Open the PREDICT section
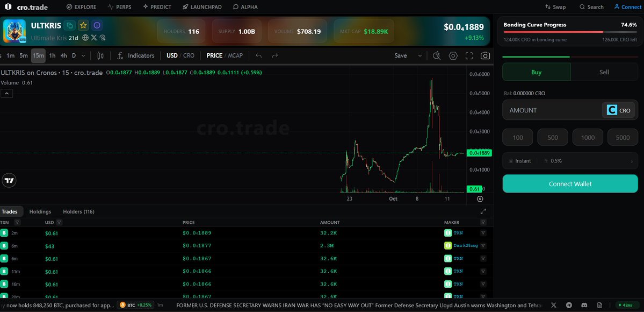This screenshot has width=644, height=312. pyautogui.click(x=157, y=7)
